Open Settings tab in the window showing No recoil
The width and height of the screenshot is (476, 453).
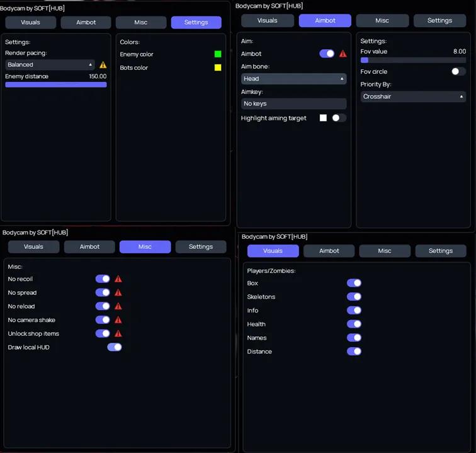pos(201,247)
